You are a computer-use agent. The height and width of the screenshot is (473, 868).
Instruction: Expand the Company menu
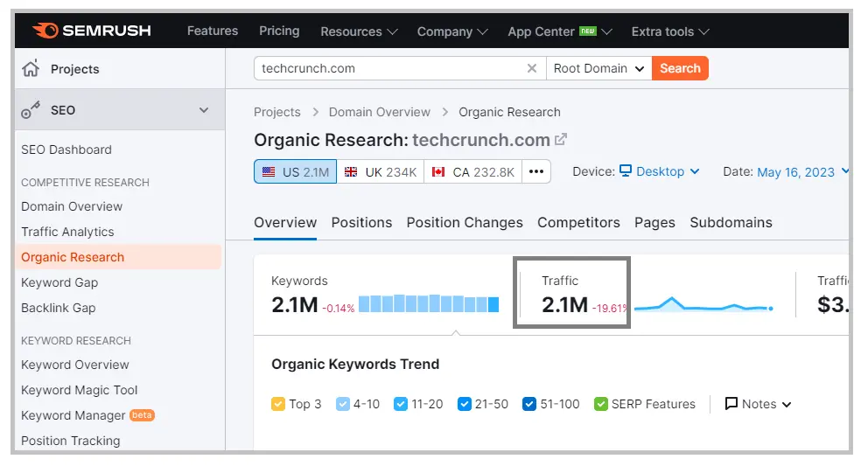pos(452,31)
